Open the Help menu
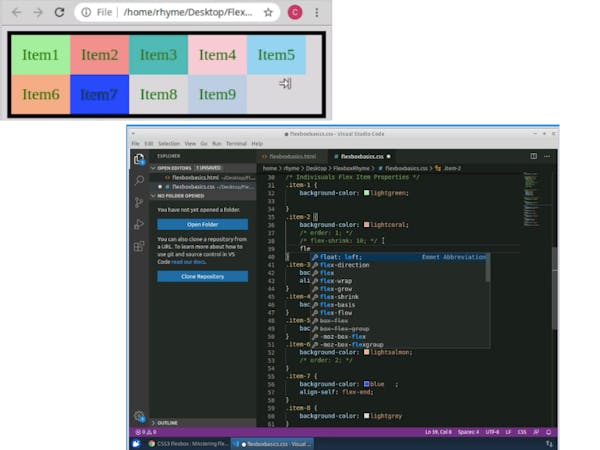Viewport: 600px width, 450px height. point(257,143)
